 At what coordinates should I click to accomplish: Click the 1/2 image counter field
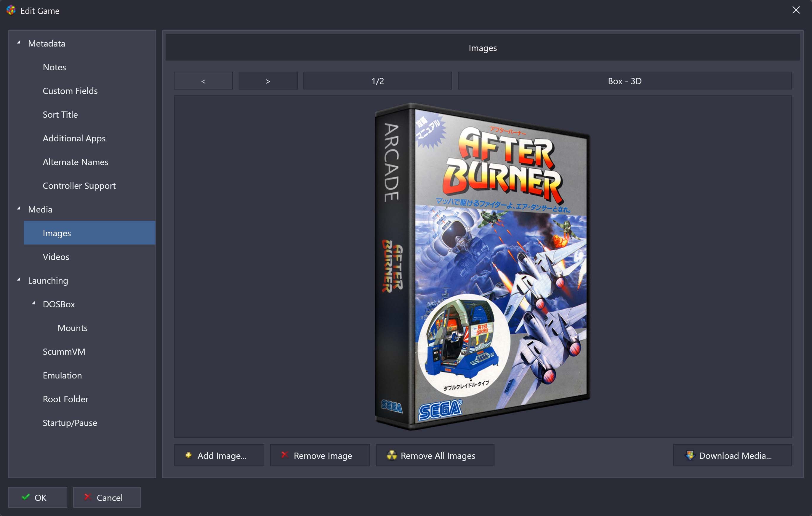pos(378,81)
